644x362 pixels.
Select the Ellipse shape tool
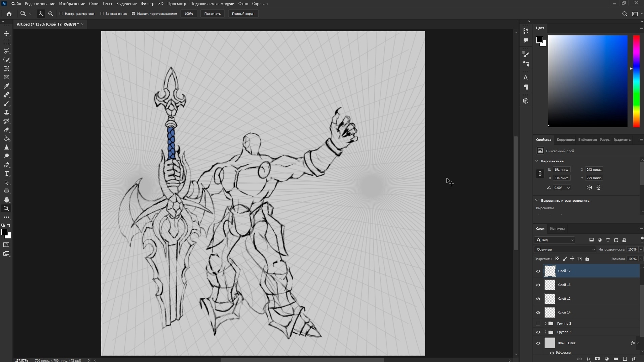click(6, 191)
